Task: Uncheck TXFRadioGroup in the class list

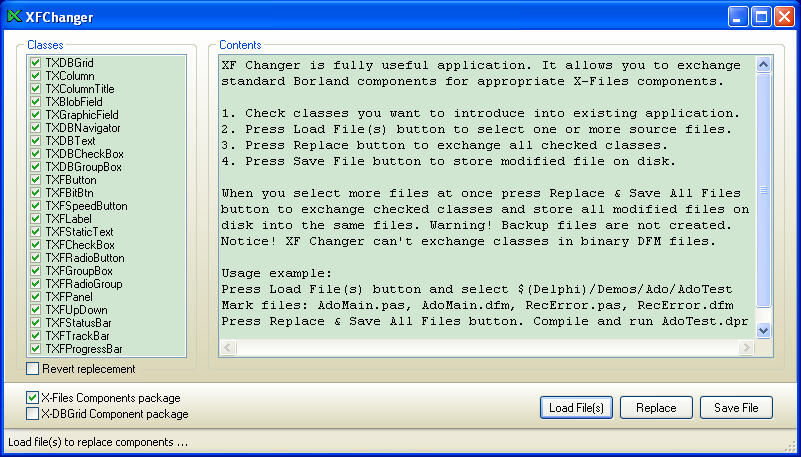Action: pyautogui.click(x=35, y=284)
